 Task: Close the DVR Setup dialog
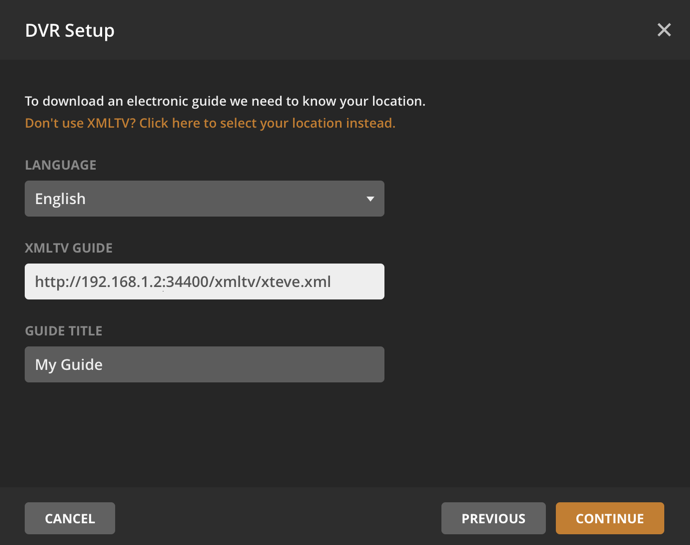coord(664,30)
